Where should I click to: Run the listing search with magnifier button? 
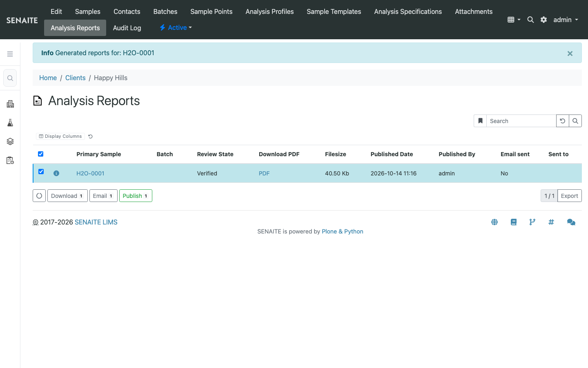tap(575, 121)
